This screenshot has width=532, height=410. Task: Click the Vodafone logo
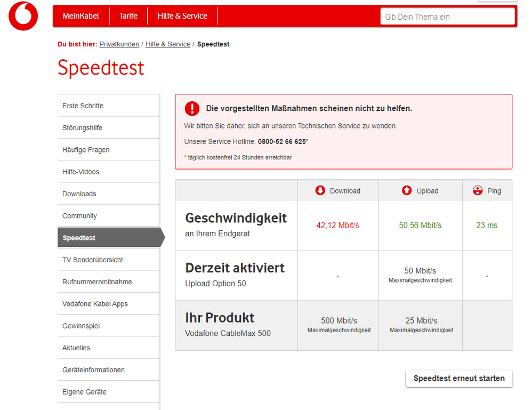pos(23,16)
